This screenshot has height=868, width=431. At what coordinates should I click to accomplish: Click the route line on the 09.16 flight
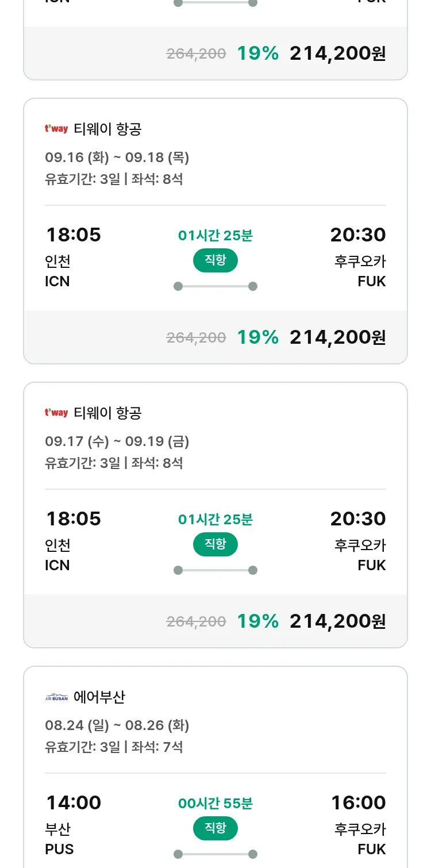pos(215,286)
